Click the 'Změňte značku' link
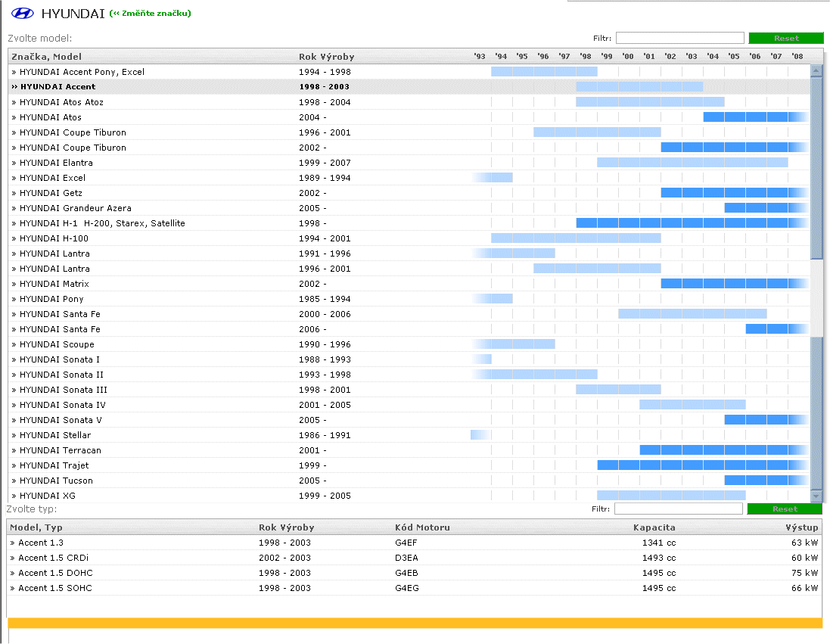830x644 pixels. pos(151,14)
